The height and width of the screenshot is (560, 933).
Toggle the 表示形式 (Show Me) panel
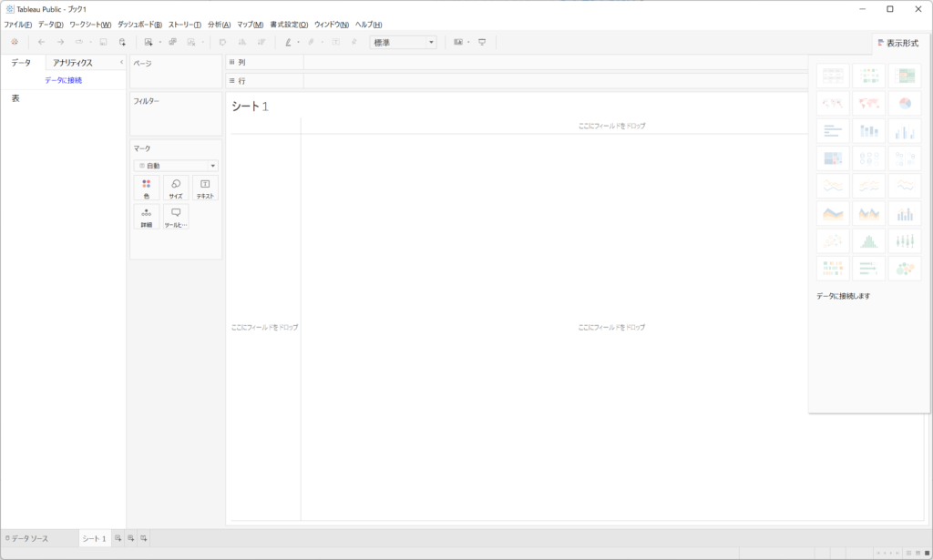pos(900,43)
